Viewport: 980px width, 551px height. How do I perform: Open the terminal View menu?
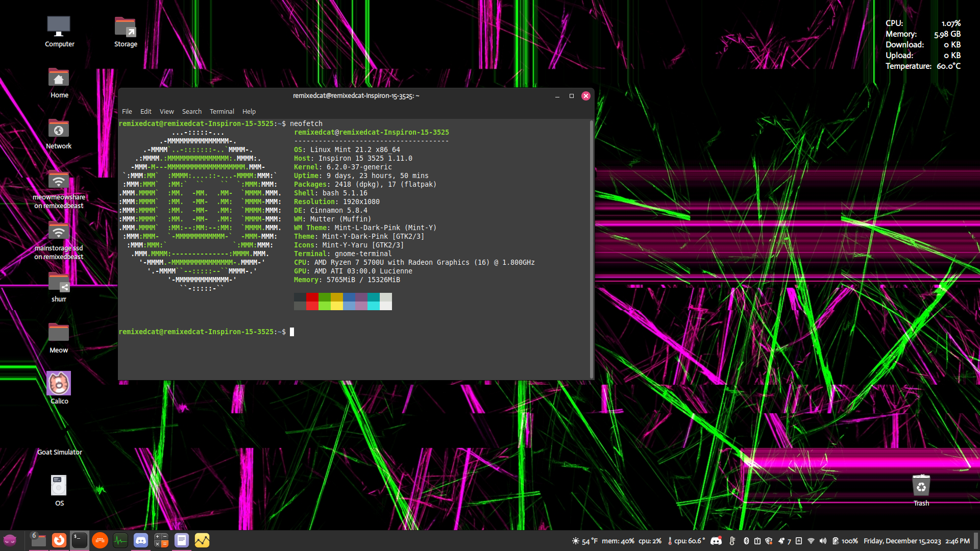pos(167,111)
